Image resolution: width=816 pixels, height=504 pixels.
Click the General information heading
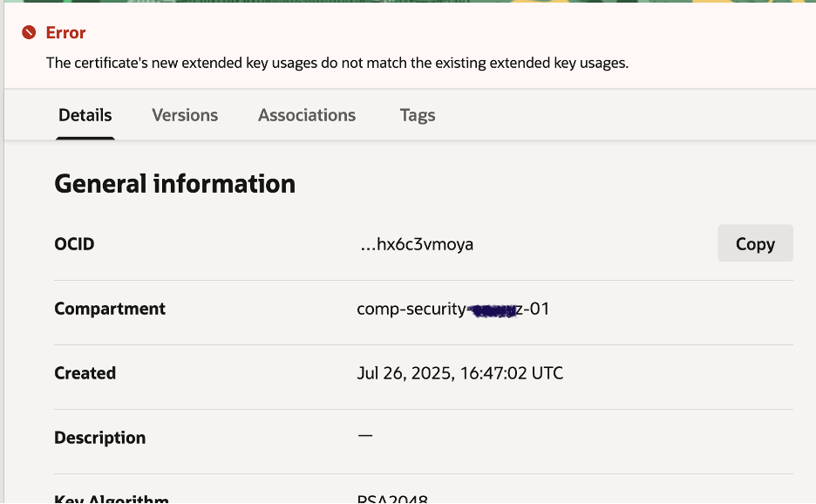[174, 184]
